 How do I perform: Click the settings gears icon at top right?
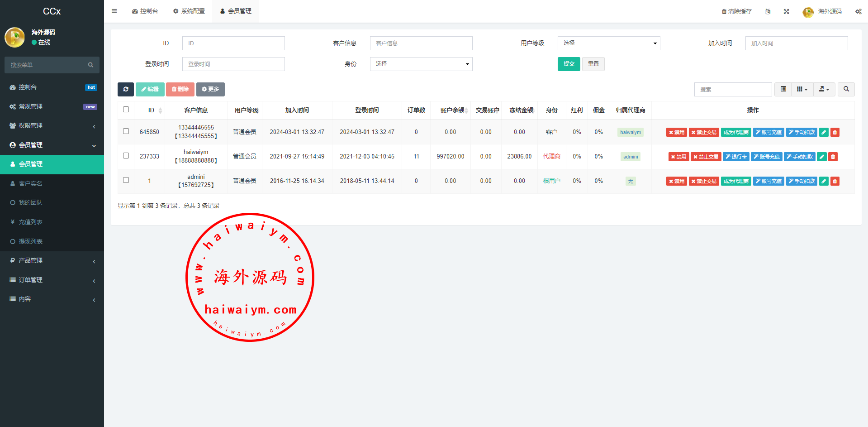[x=858, y=11]
